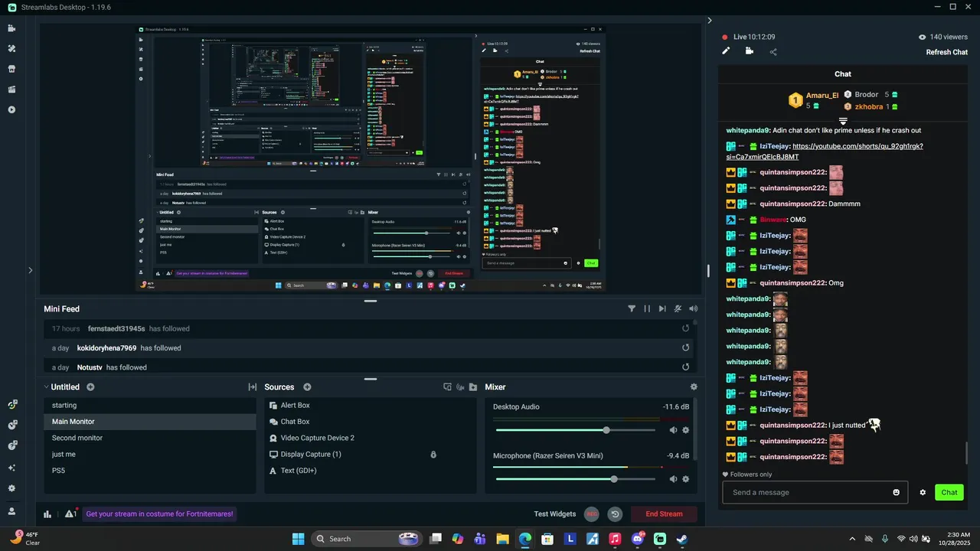Toggle studio mode icon beside Sources

point(448,387)
